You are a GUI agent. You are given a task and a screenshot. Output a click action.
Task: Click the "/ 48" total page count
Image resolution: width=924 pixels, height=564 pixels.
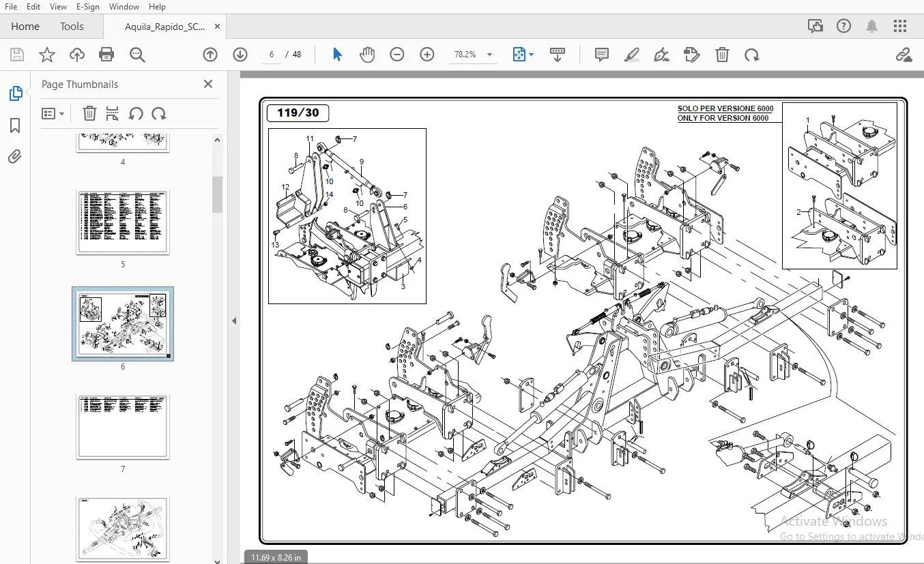pyautogui.click(x=294, y=55)
